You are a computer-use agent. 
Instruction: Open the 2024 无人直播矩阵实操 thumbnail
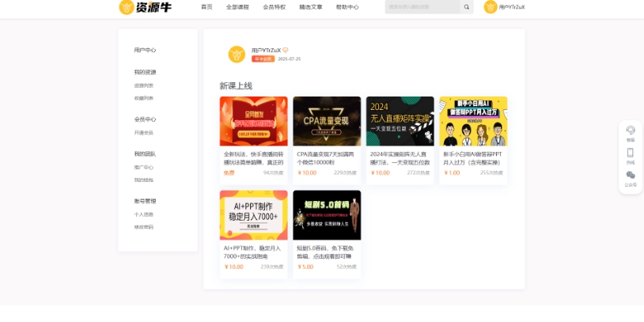[400, 121]
